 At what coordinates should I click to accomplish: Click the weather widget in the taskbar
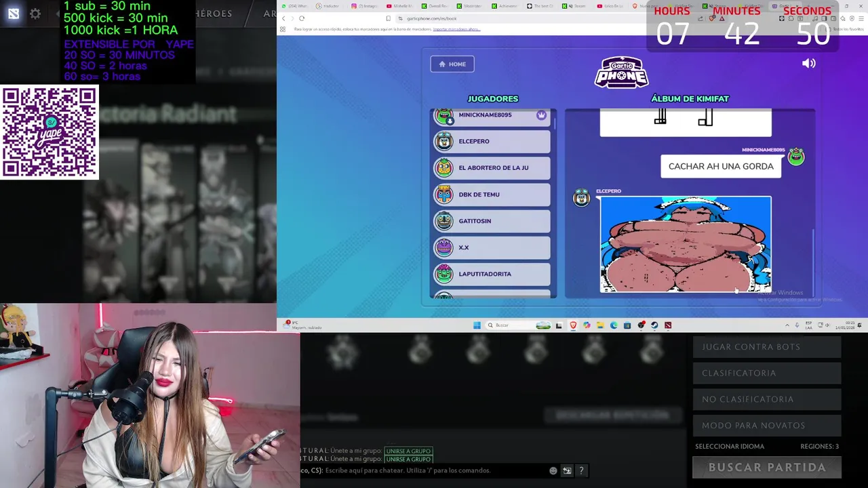[304, 325]
